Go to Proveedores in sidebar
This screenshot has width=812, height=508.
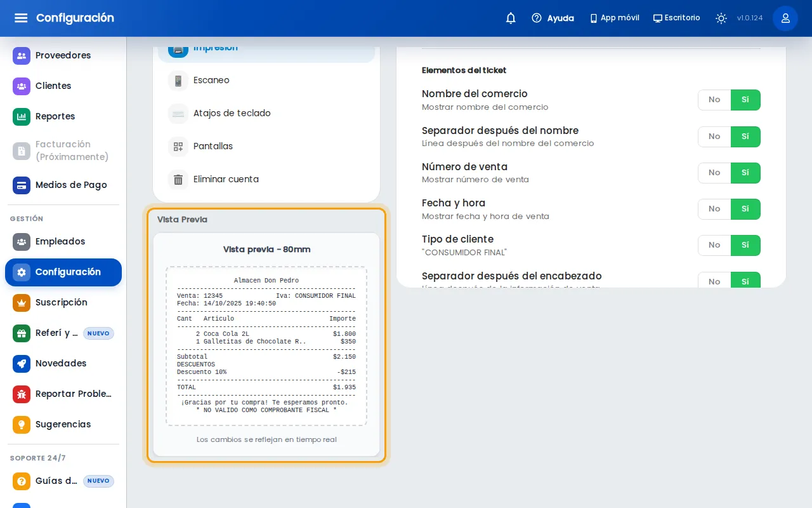point(63,55)
